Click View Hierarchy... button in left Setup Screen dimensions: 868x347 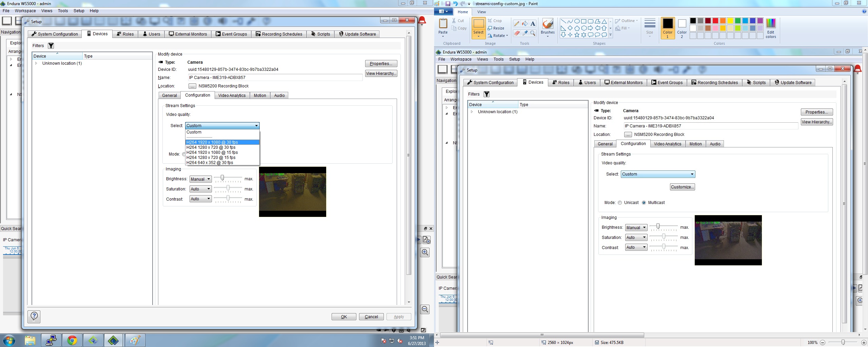381,74
